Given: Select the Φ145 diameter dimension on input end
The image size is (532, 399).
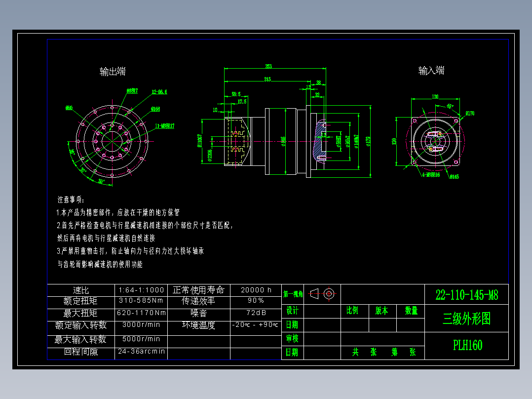Looking at the screenshot, I should click(454, 176).
